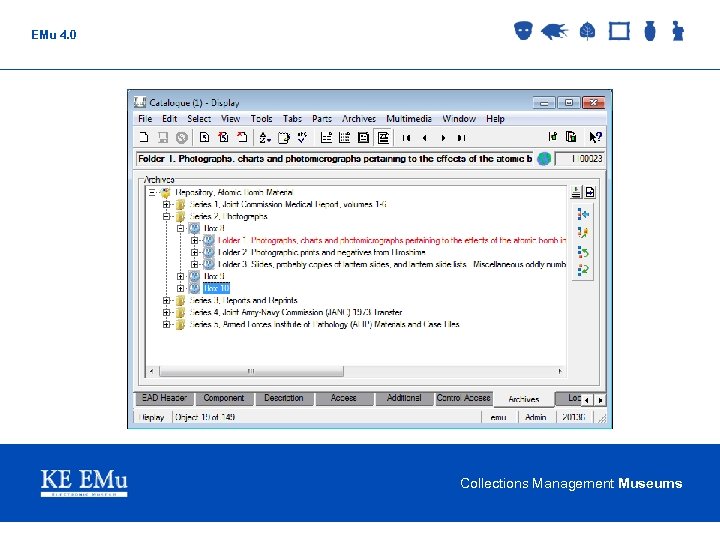Viewport: 720px width, 540px height.
Task: Select Series 2 Photographs tree item
Action: pyautogui.click(x=228, y=217)
